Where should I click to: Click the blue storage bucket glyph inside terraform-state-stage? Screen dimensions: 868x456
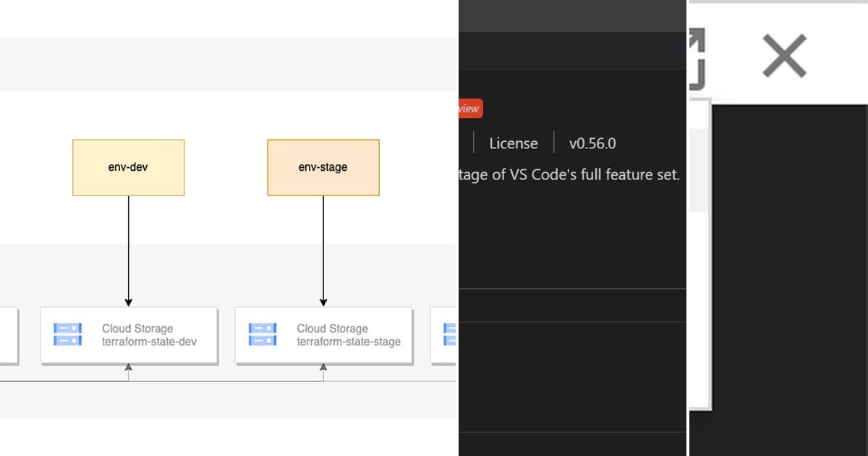pos(262,334)
